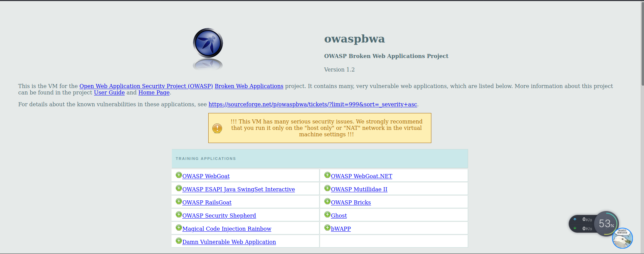The image size is (644, 254).
Task: Follow the Open Web Application Security Project link
Action: 146,86
